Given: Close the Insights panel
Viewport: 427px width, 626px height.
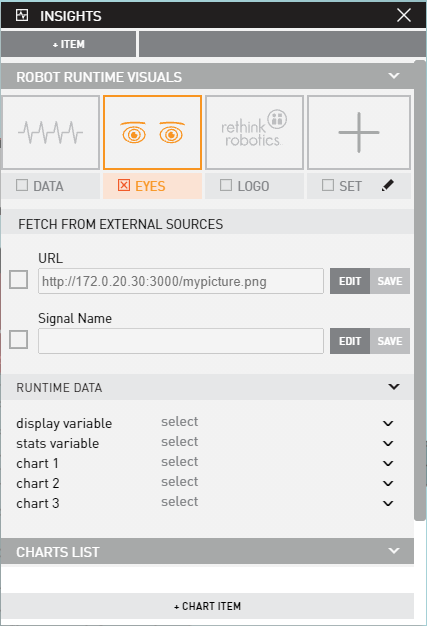Looking at the screenshot, I should click(404, 16).
